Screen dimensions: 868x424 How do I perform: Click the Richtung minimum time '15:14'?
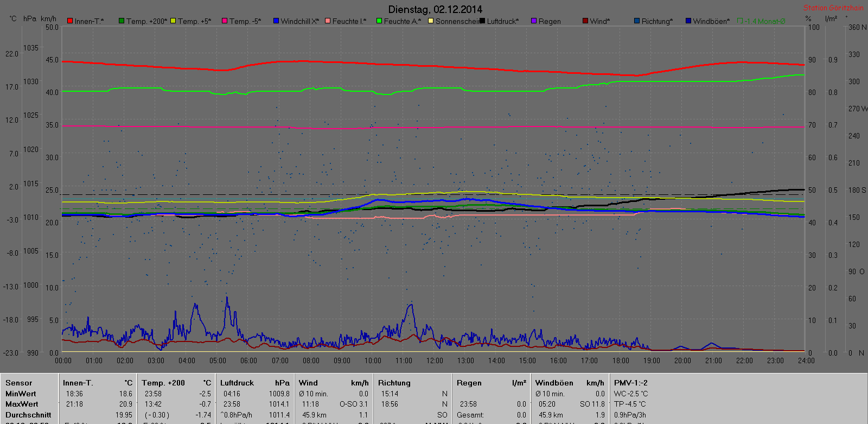(390, 394)
